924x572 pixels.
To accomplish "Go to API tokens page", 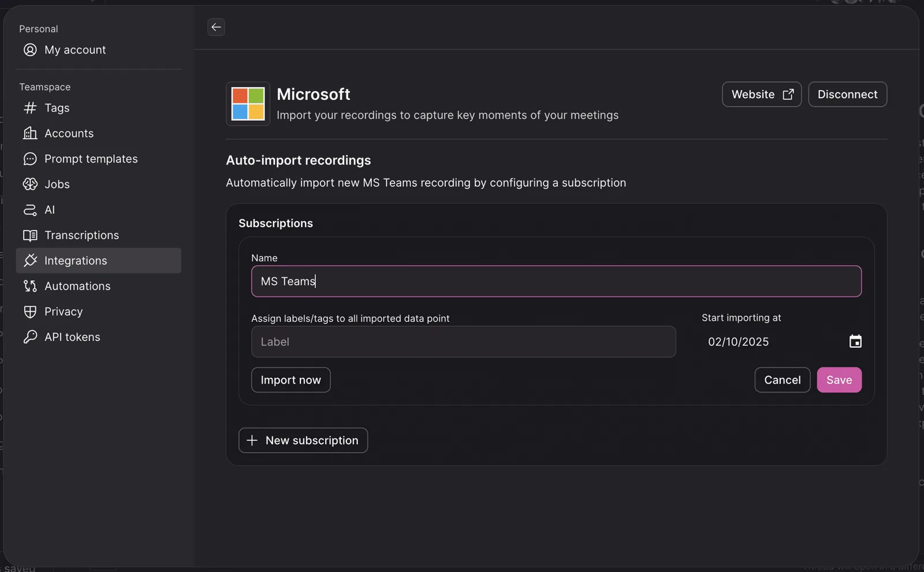I will 98,337.
